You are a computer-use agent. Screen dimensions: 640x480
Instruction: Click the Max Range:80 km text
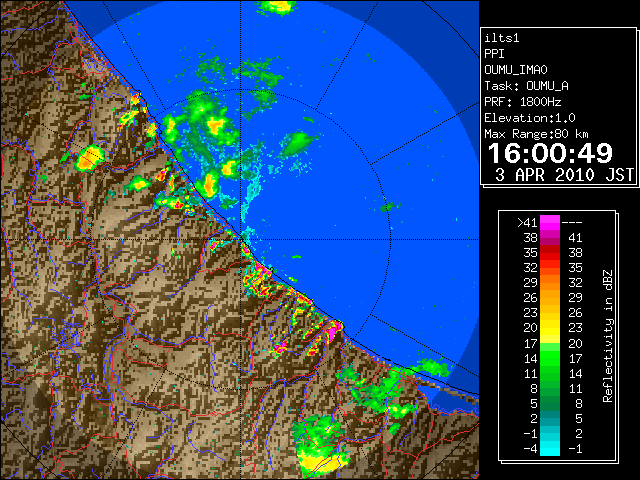tap(536, 134)
